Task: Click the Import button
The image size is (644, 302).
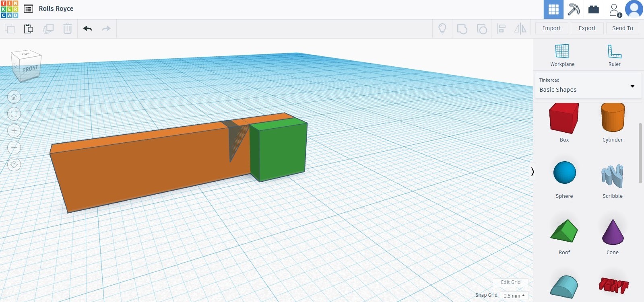Action: [552, 28]
